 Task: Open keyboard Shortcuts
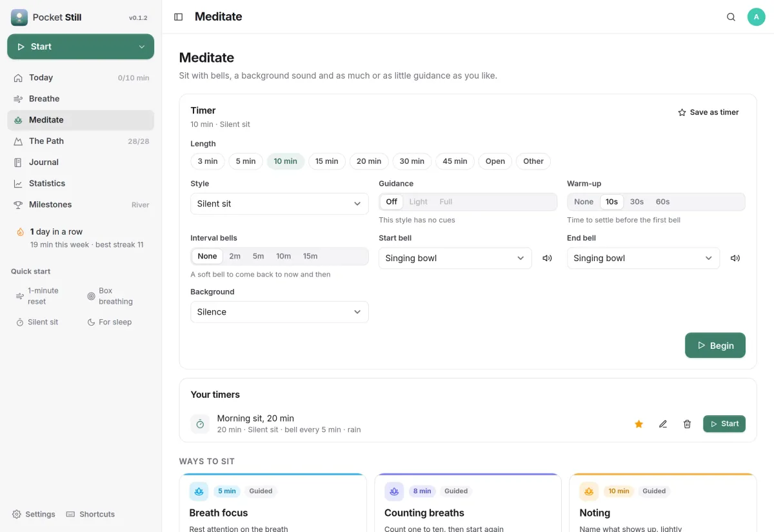(90, 514)
